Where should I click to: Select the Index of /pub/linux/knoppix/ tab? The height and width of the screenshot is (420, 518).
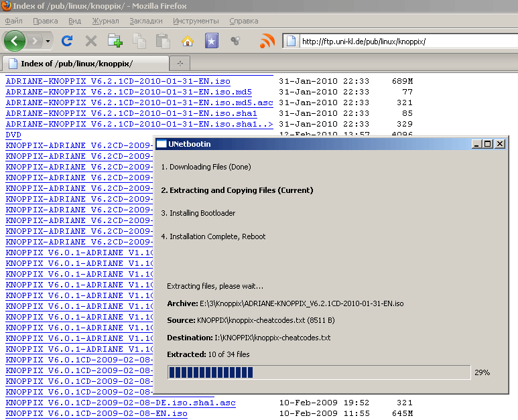[x=86, y=64]
